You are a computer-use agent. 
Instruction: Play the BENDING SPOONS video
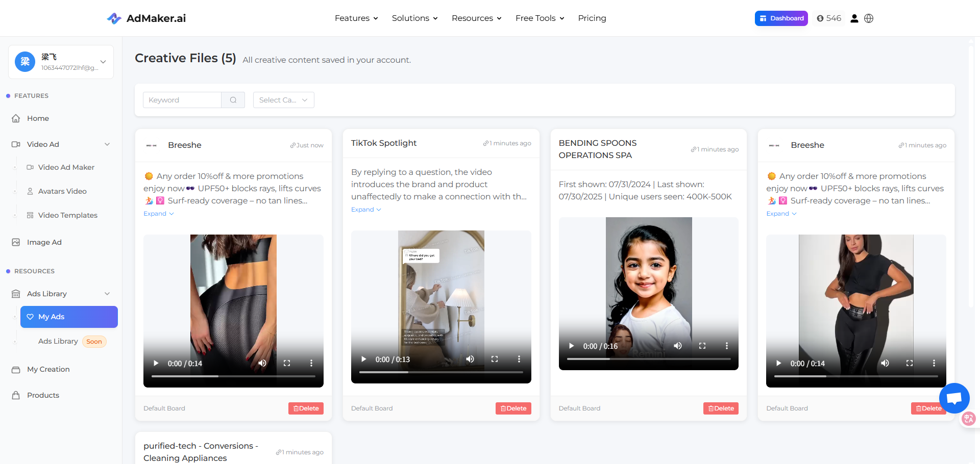572,346
